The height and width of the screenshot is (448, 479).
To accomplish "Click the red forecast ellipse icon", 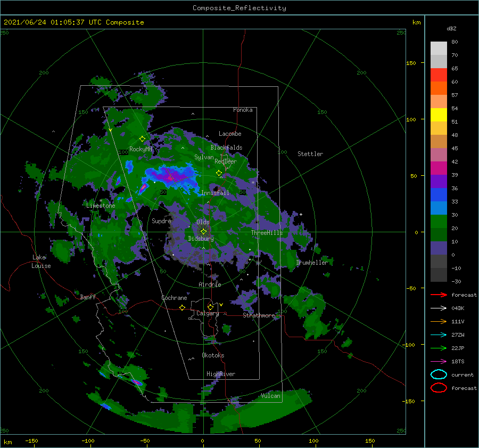I will [439, 388].
